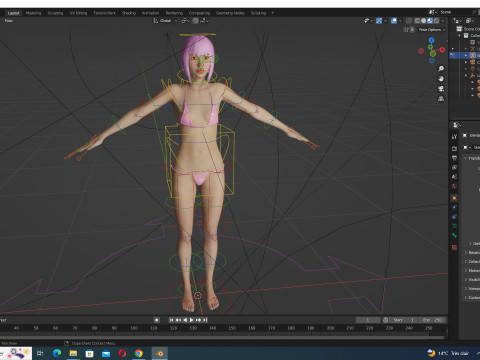Open the Global transform orientation dropdown

click(165, 21)
